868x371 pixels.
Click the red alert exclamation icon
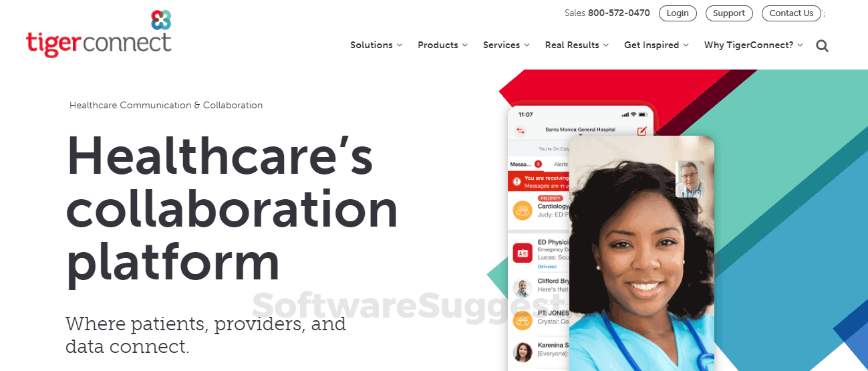coord(517,182)
